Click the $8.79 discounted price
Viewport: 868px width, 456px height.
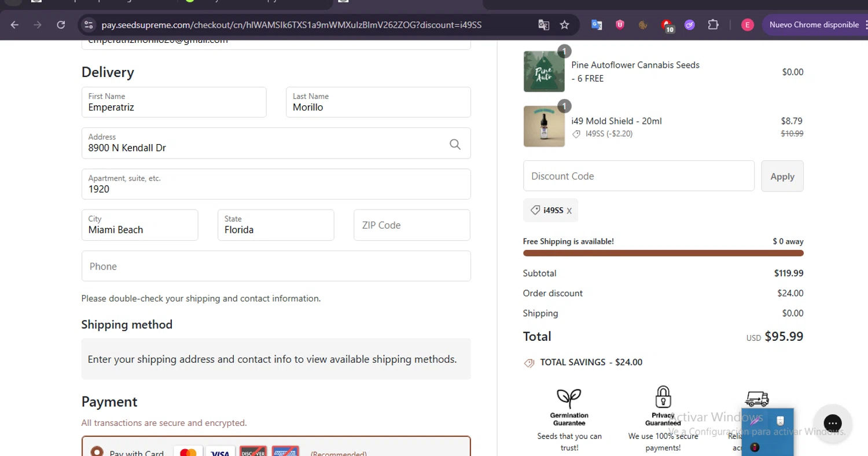click(792, 121)
